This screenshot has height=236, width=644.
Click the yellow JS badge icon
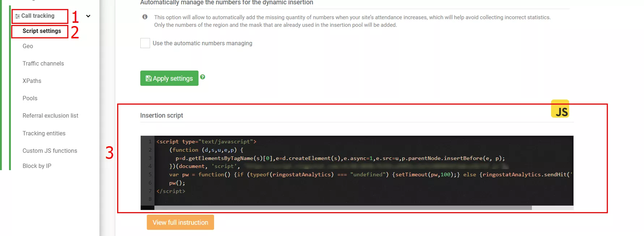[x=560, y=109]
